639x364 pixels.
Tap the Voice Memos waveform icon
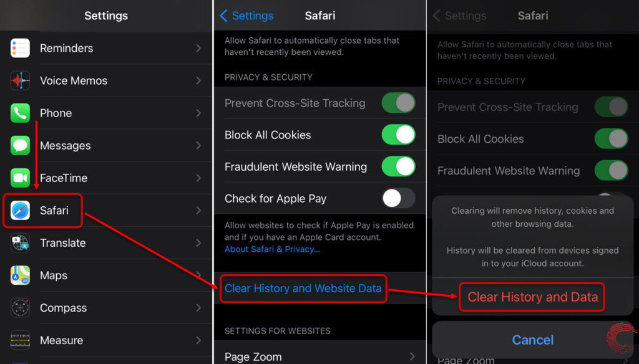[20, 80]
